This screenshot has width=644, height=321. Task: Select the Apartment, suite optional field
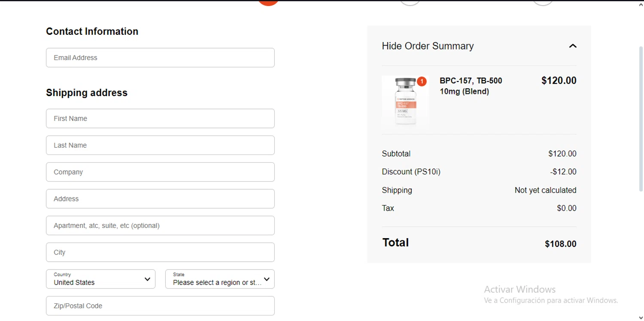[x=160, y=226]
